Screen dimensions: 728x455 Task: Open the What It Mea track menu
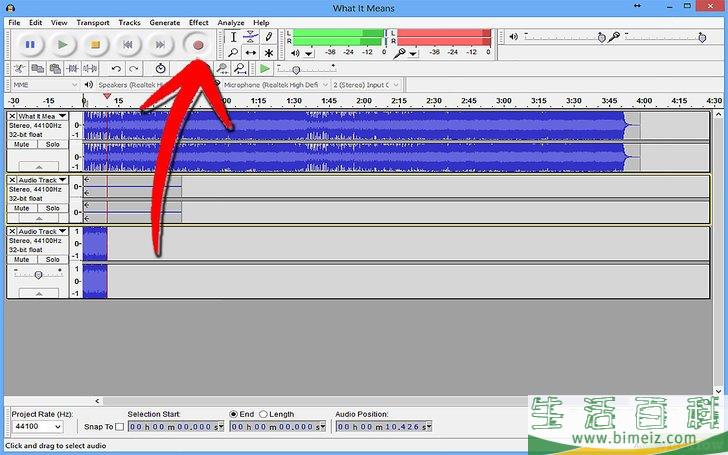[42, 116]
